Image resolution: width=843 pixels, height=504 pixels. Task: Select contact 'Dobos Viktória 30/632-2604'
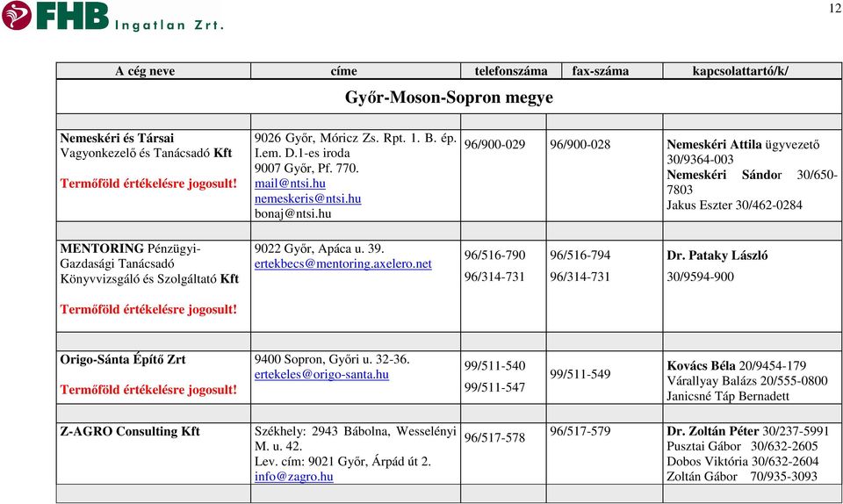coord(743,462)
